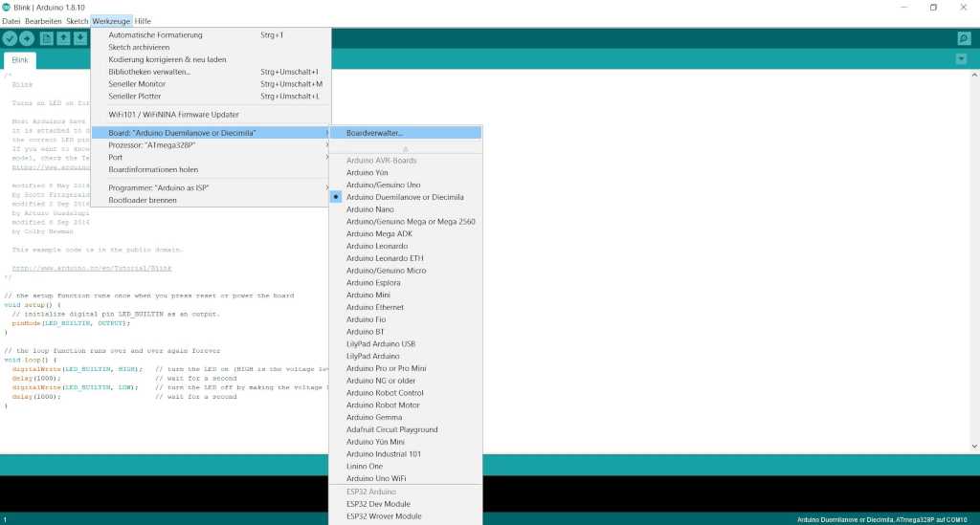980x525 pixels.
Task: Click the Upload arrow toolbar icon
Action: coord(27,38)
